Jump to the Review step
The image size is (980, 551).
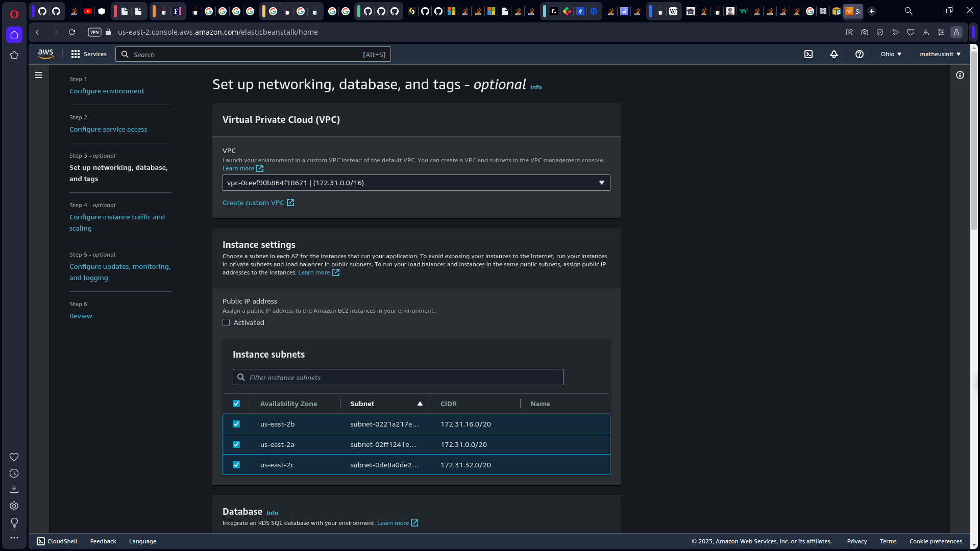[81, 316]
